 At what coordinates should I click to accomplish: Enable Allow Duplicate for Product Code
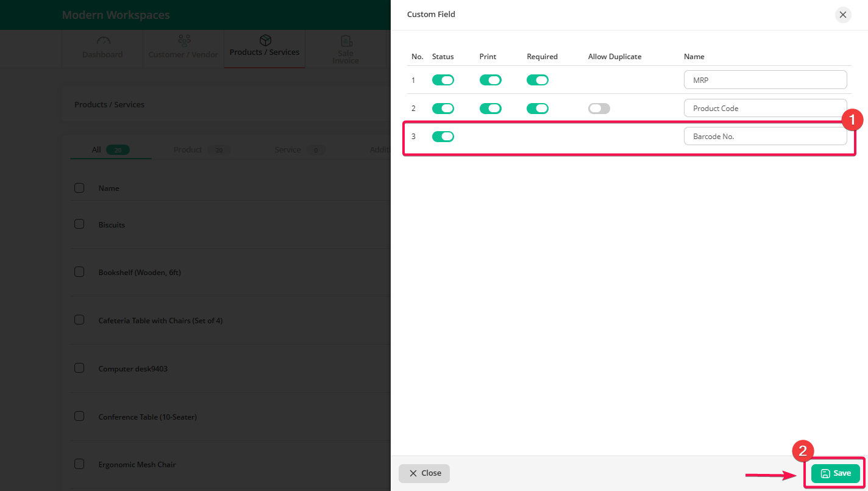599,109
